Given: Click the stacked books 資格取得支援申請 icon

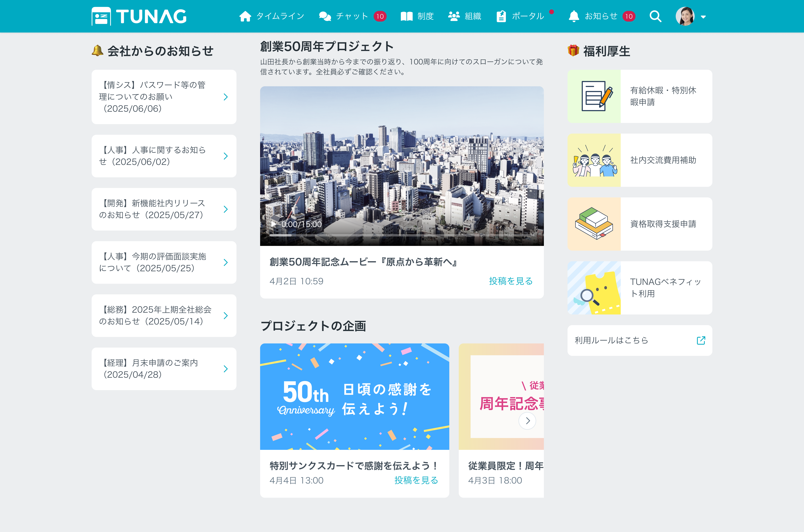Looking at the screenshot, I should pyautogui.click(x=594, y=224).
